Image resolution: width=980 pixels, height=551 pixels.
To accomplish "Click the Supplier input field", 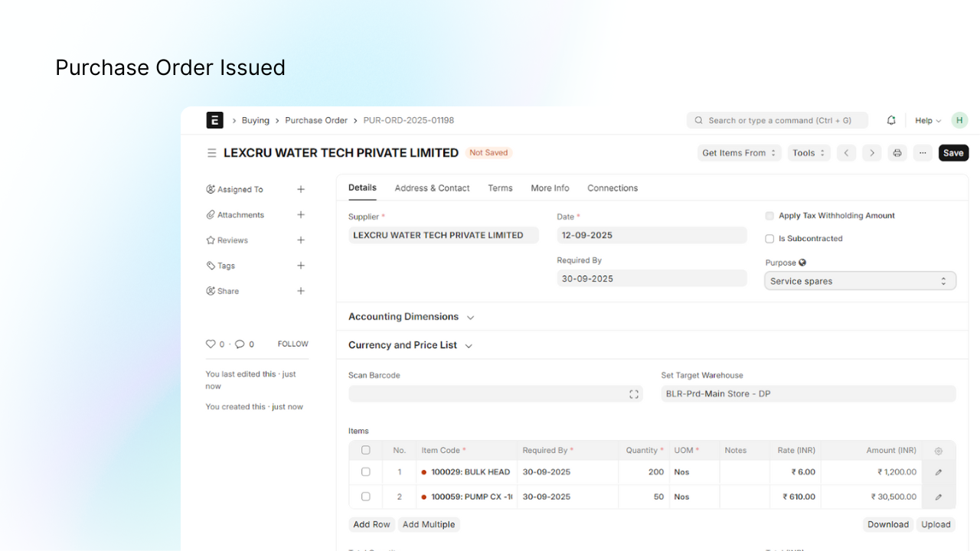I will click(443, 235).
